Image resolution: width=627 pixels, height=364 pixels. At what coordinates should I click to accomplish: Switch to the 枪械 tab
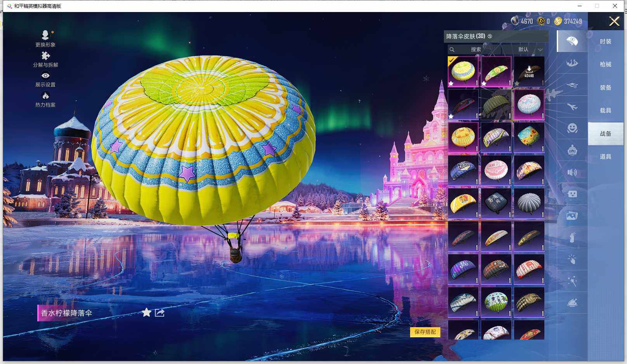[x=605, y=64]
